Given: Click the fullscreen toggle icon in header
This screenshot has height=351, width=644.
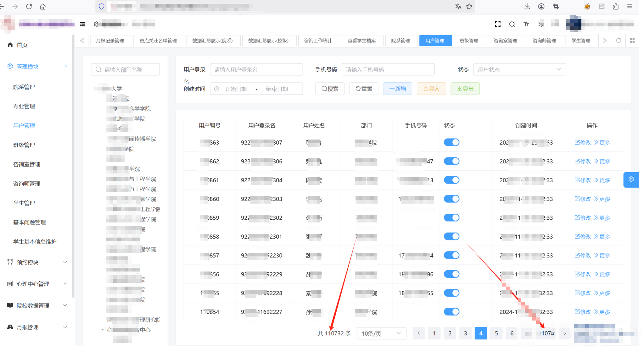Looking at the screenshot, I should [x=497, y=24].
